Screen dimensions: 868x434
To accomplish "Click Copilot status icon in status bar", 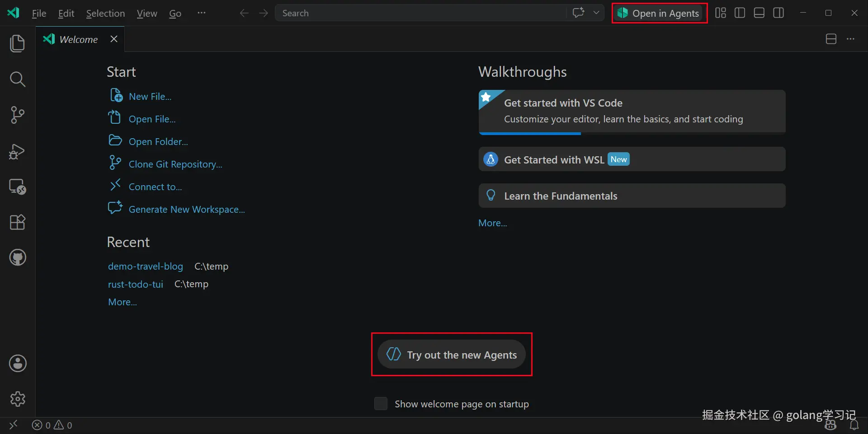I will pos(830,425).
